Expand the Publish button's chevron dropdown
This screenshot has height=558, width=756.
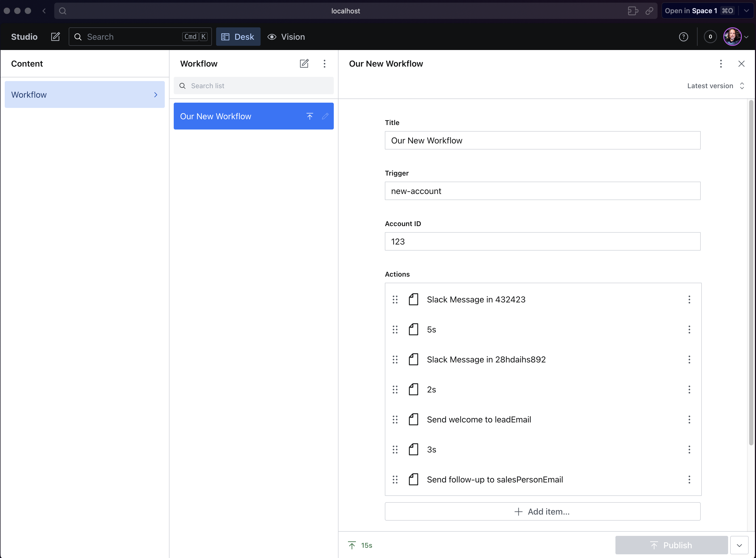pyautogui.click(x=740, y=545)
